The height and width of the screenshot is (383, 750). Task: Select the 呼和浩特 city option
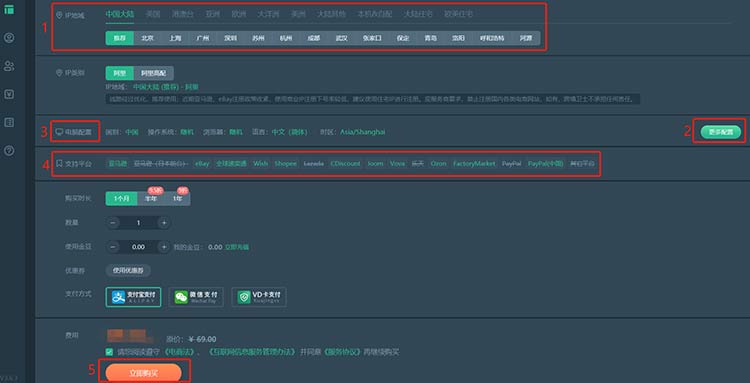[492, 38]
